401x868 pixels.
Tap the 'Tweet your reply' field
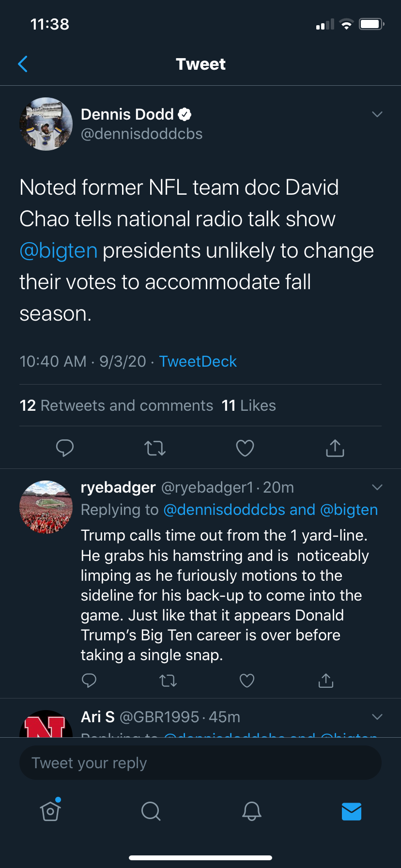(x=200, y=763)
